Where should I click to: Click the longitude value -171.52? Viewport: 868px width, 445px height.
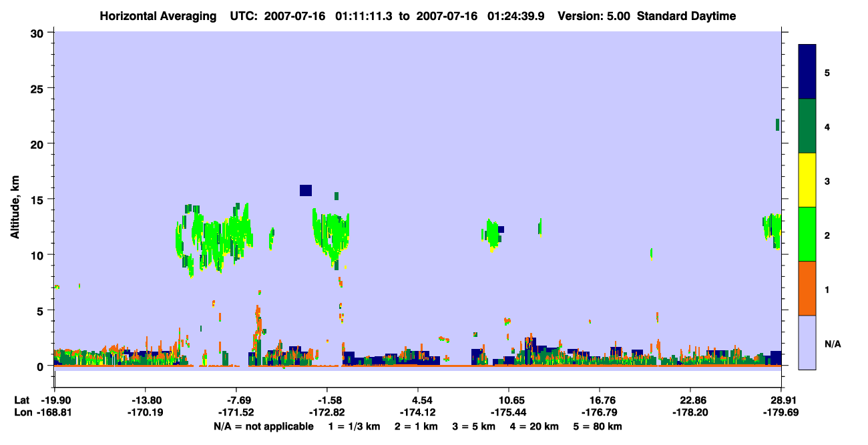[236, 412]
